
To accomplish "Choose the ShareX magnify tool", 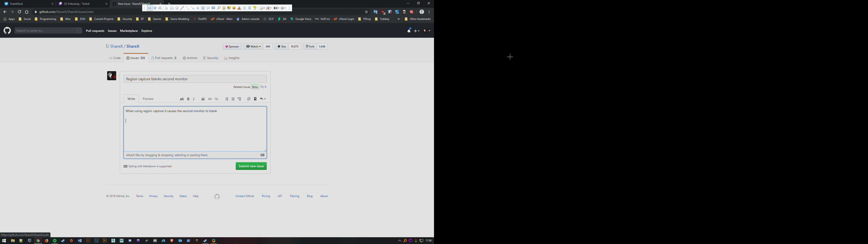I will click(219, 8).
